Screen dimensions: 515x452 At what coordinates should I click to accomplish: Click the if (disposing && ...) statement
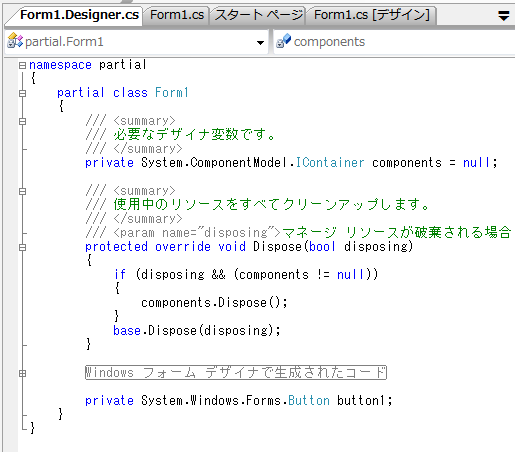[x=246, y=275]
